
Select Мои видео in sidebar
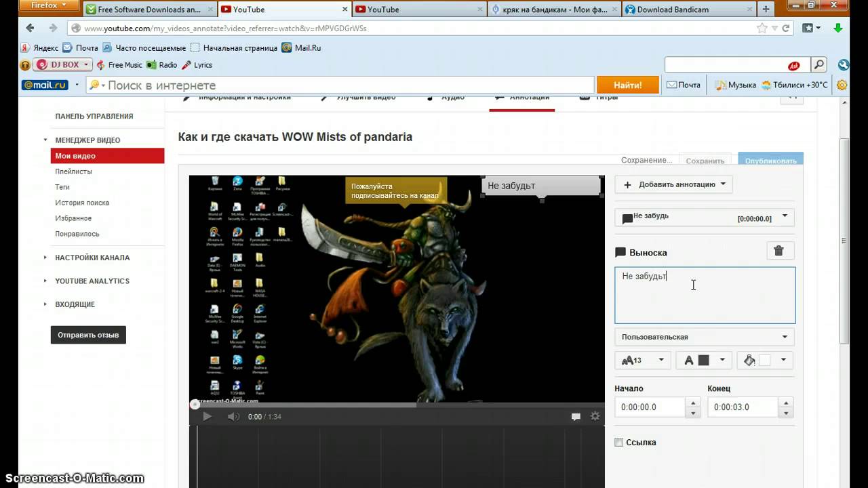[x=107, y=156]
